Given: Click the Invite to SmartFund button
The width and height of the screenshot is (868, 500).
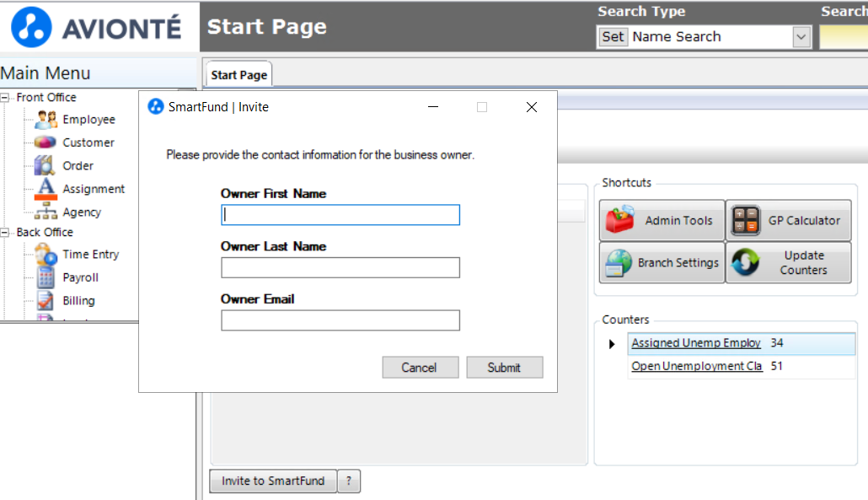Looking at the screenshot, I should [x=273, y=481].
